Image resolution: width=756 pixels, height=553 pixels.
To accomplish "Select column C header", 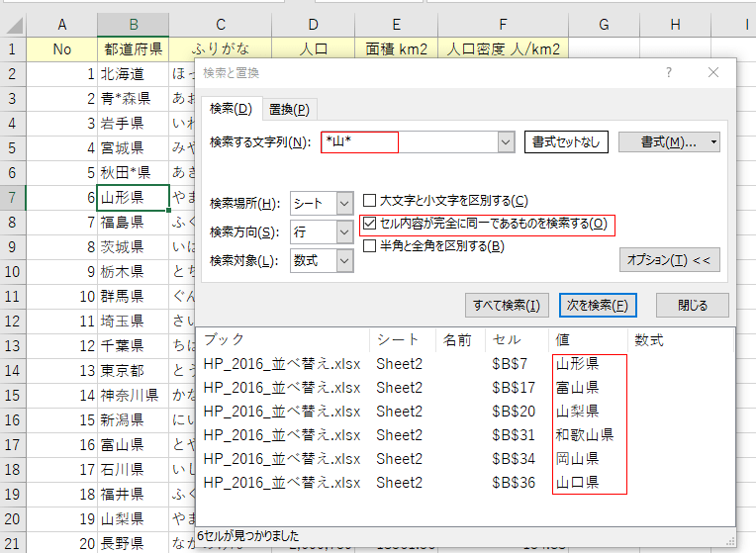I will pyautogui.click(x=221, y=25).
